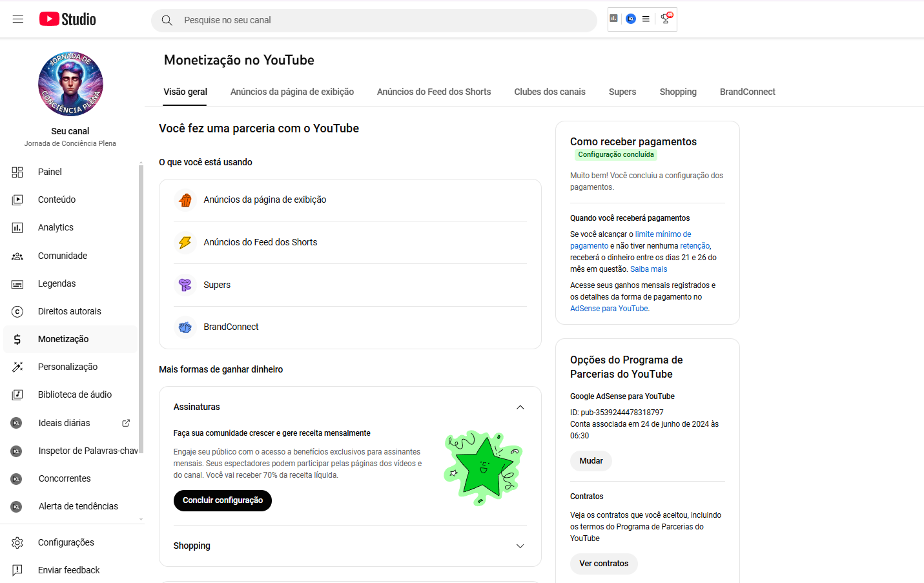Switch to the Clubes dos canais tab
Screen dimensions: 924x583
[550, 92]
